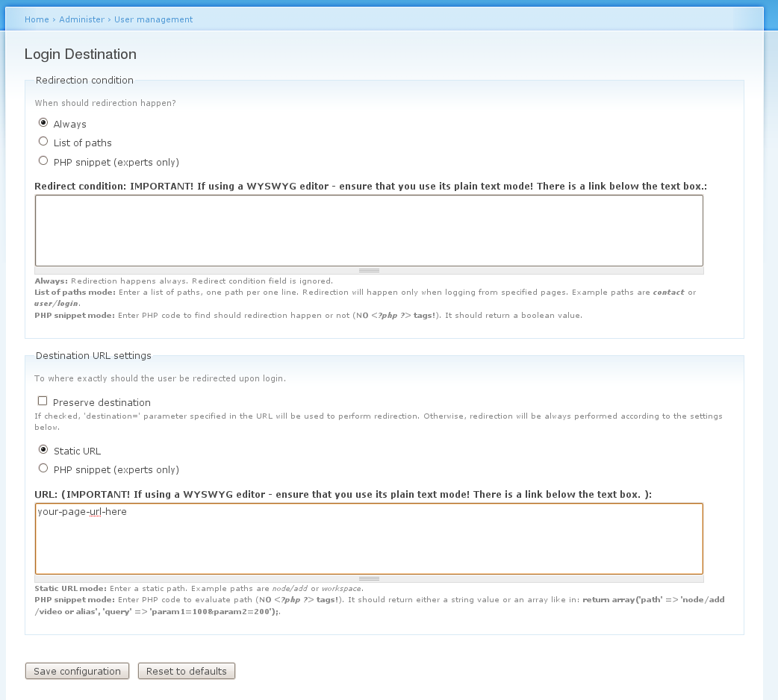Click the Login Destination page heading
Screen dimensions: 778x700
(81, 54)
